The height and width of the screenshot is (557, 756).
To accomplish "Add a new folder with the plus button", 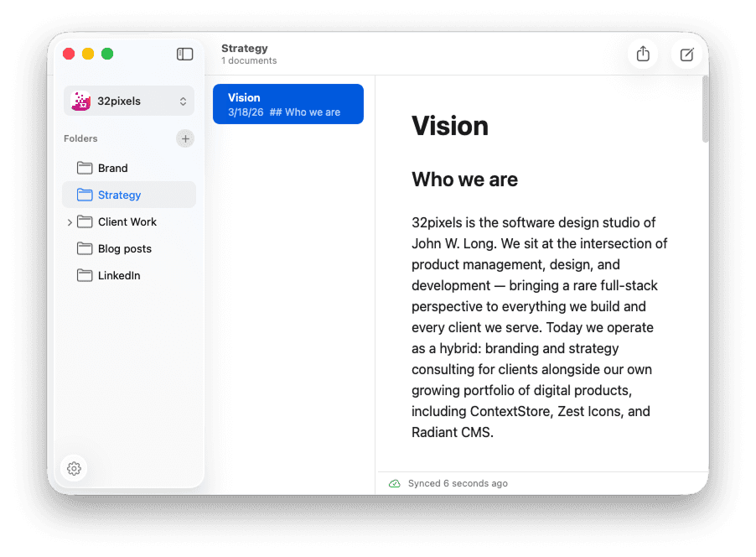I will pyautogui.click(x=184, y=138).
